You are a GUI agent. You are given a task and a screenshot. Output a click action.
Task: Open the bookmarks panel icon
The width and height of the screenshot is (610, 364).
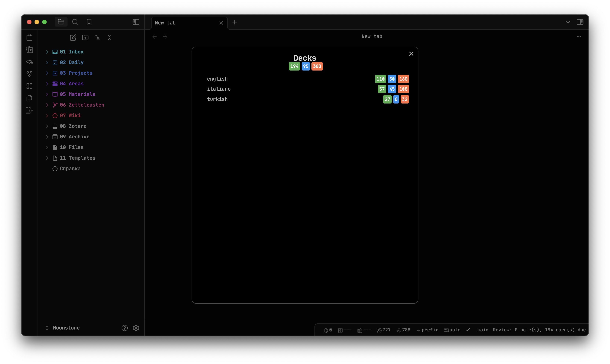[x=89, y=22]
